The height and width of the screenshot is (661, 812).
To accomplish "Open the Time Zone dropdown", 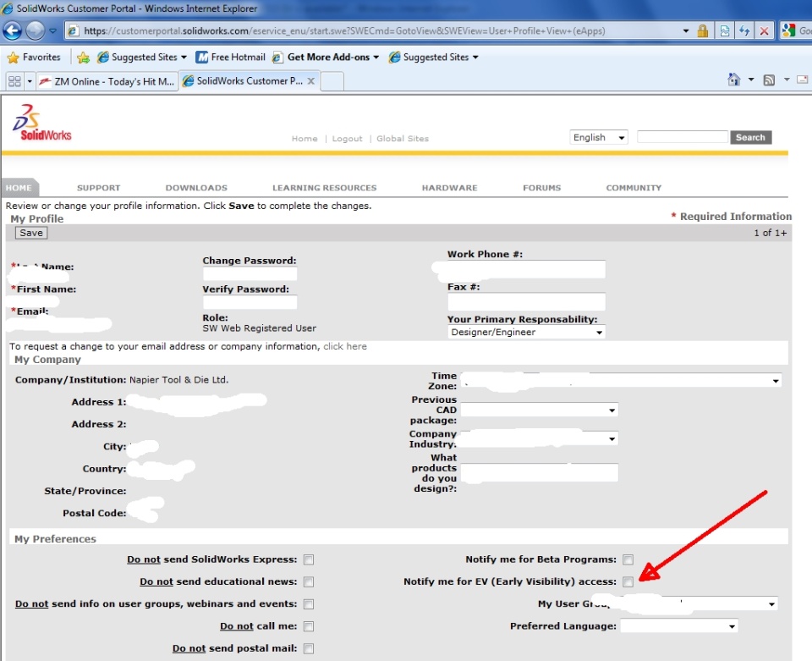I will click(620, 380).
